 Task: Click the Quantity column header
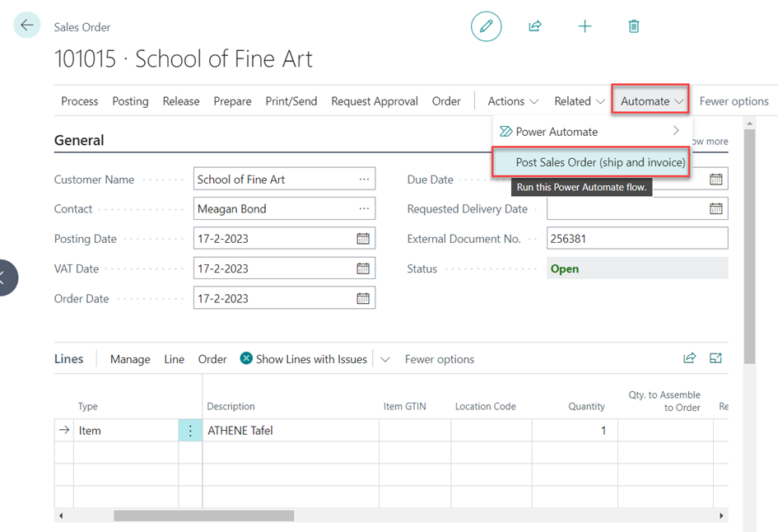click(586, 407)
